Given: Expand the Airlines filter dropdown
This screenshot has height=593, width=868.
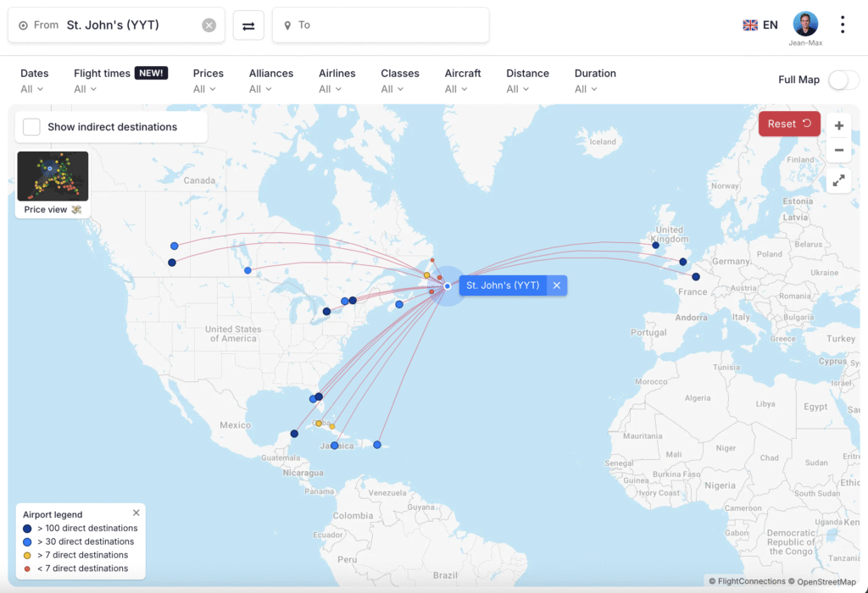Looking at the screenshot, I should click(337, 80).
